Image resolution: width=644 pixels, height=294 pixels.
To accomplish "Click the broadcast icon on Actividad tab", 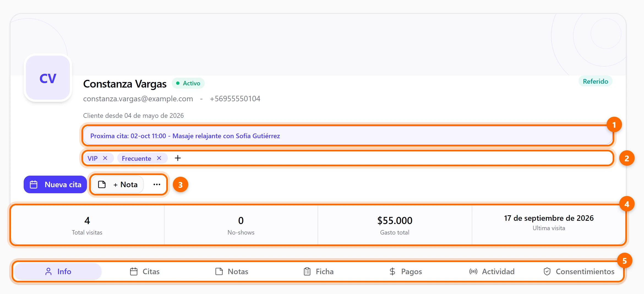I will pyautogui.click(x=473, y=271).
